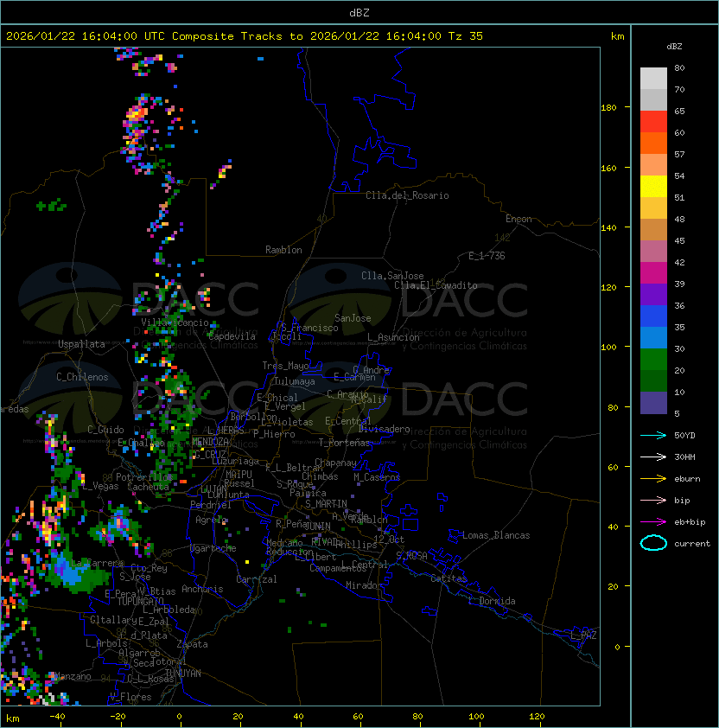Click the 'Cacheuta' map label
The height and width of the screenshot is (728, 719).
148,487
